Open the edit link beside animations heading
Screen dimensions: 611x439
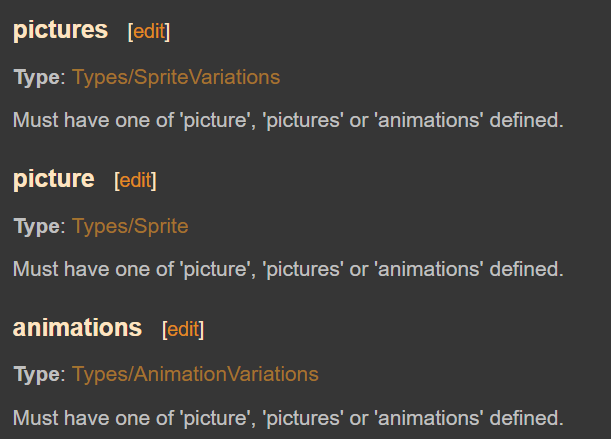183,330
